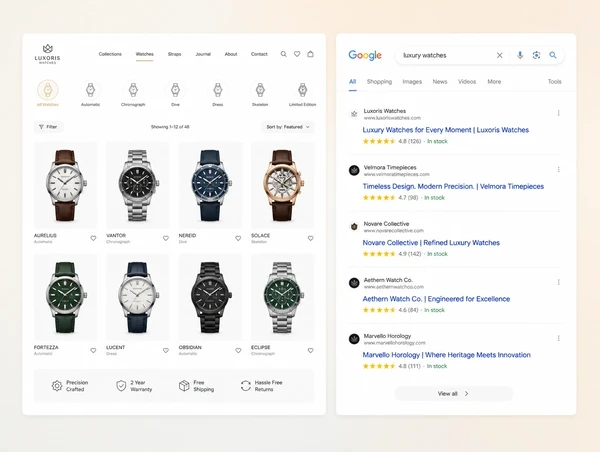
Task: Open the wishlist heart in site header
Action: click(x=297, y=54)
